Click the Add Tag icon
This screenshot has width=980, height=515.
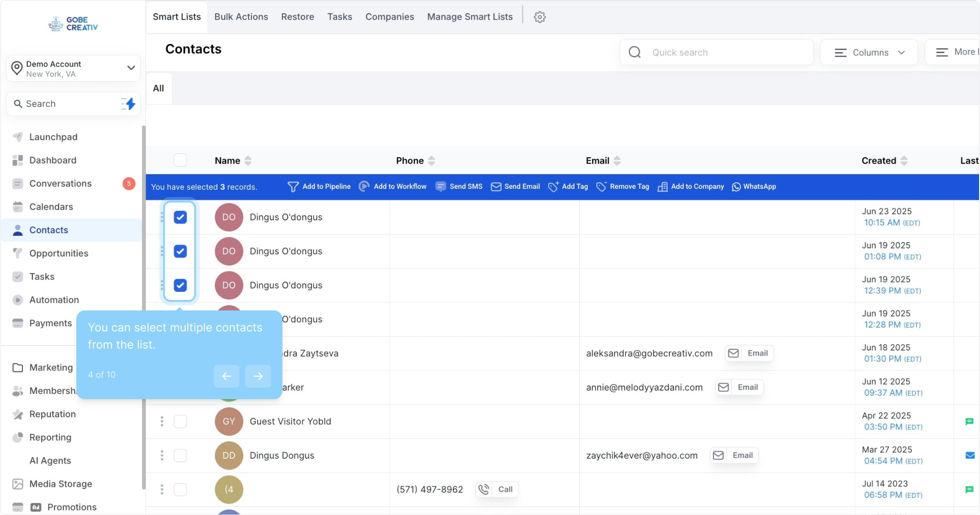(553, 187)
